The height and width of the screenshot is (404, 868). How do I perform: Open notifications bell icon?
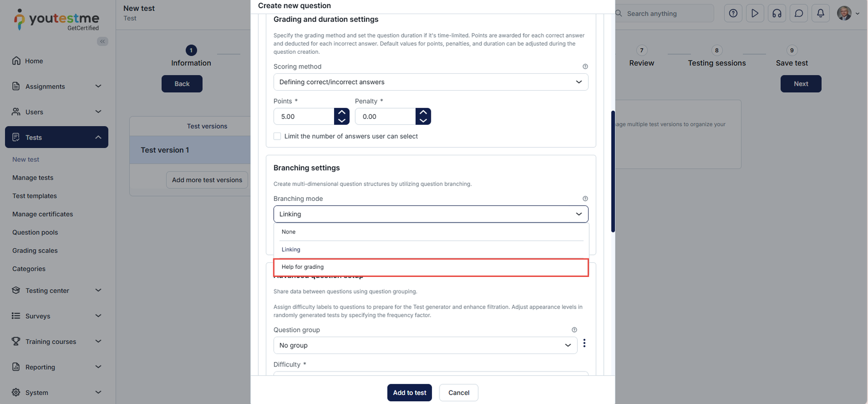[x=820, y=14]
